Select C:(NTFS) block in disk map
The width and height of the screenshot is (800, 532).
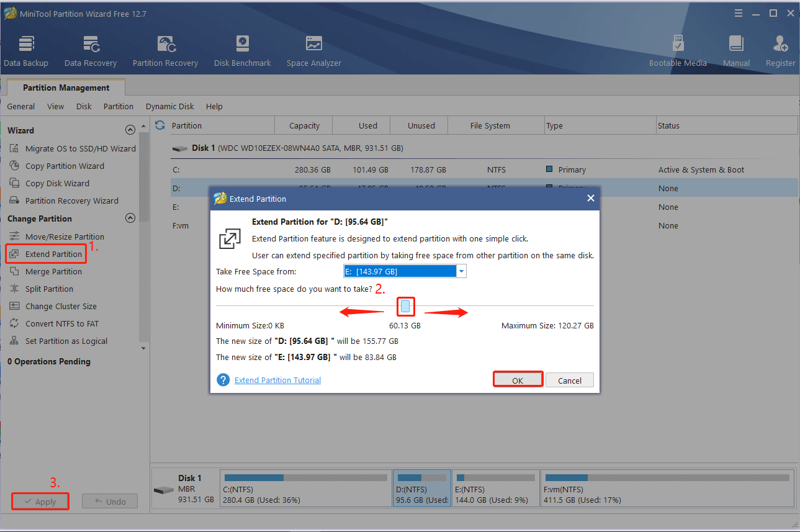click(x=305, y=488)
